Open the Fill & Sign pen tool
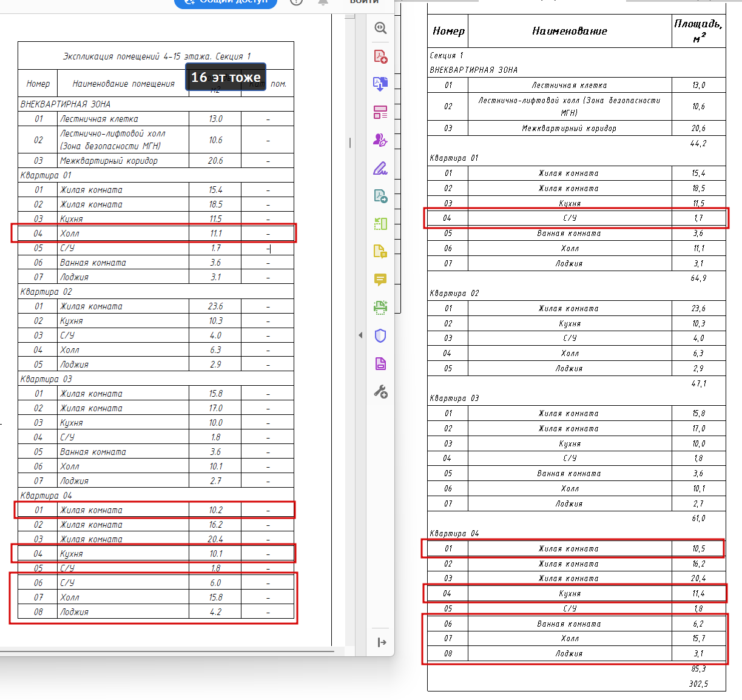The image size is (742, 700). click(x=380, y=168)
